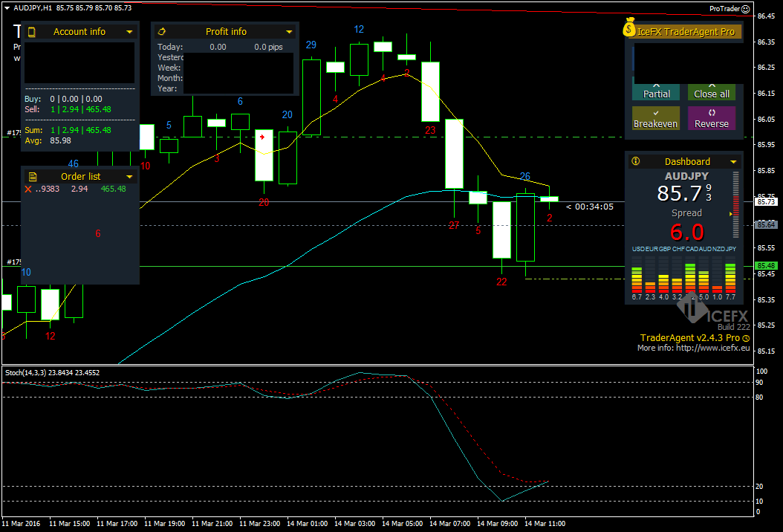Click the Reverse button
This screenshot has height=532, width=783.
[x=712, y=118]
